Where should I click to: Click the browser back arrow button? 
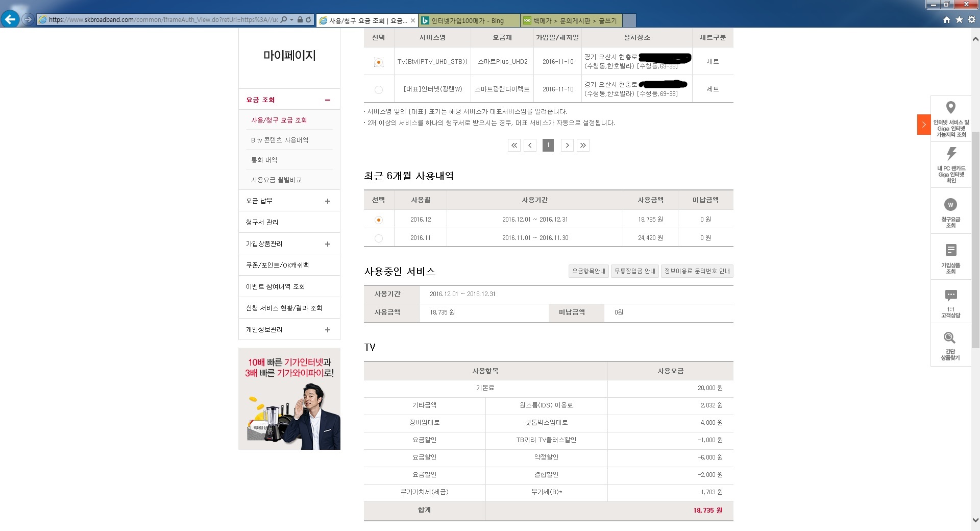[x=10, y=19]
